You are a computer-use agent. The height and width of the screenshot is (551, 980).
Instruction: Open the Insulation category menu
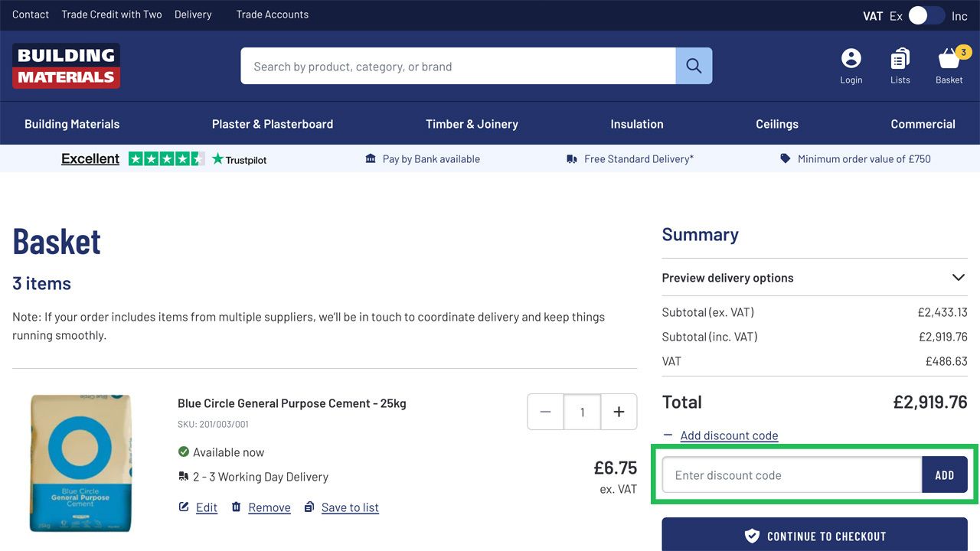coord(636,123)
